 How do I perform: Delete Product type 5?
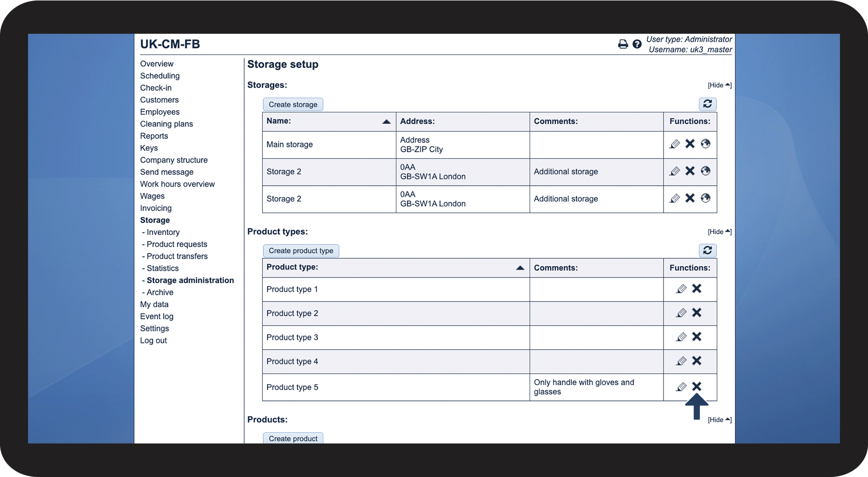(697, 387)
